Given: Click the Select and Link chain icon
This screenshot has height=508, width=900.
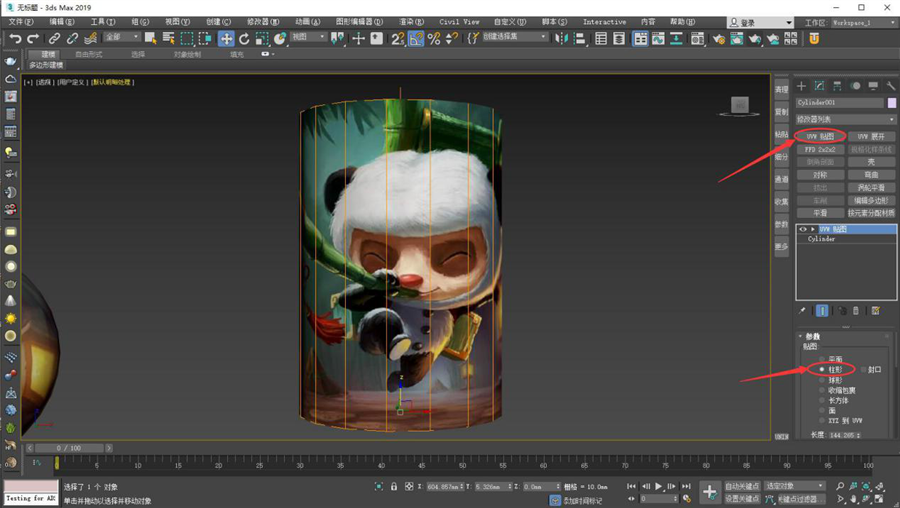Looking at the screenshot, I should [x=54, y=38].
